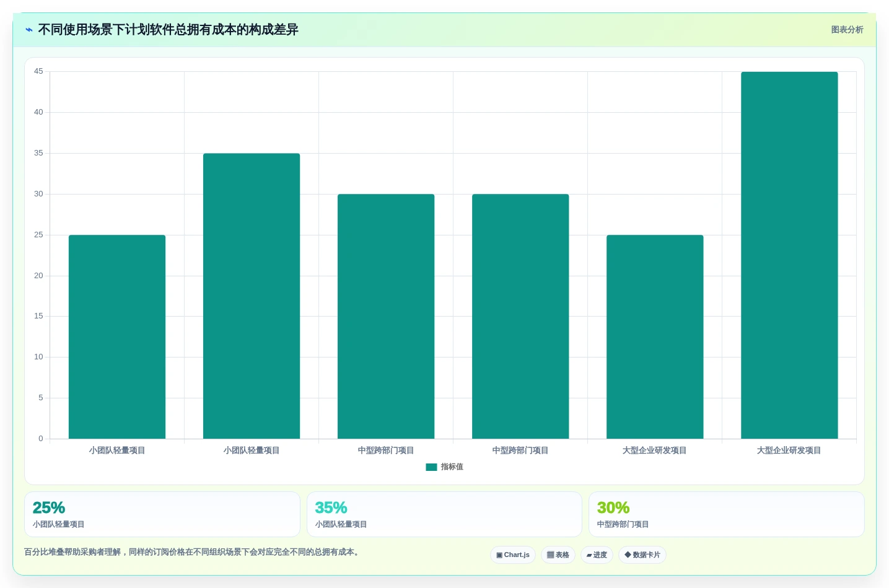The width and height of the screenshot is (889, 588).
Task: Click the 35% value in the second stat card
Action: pos(331,508)
